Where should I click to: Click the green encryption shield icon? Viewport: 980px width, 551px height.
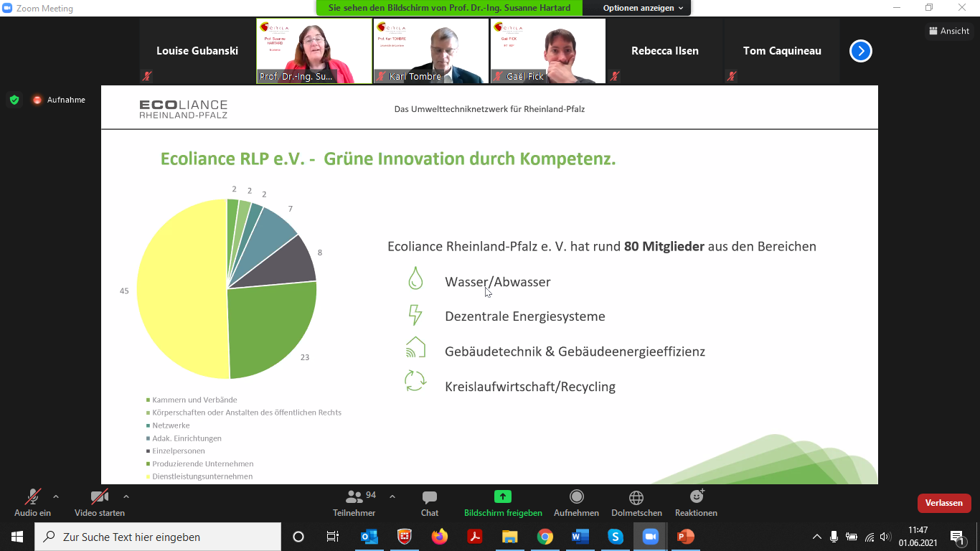pyautogui.click(x=14, y=100)
